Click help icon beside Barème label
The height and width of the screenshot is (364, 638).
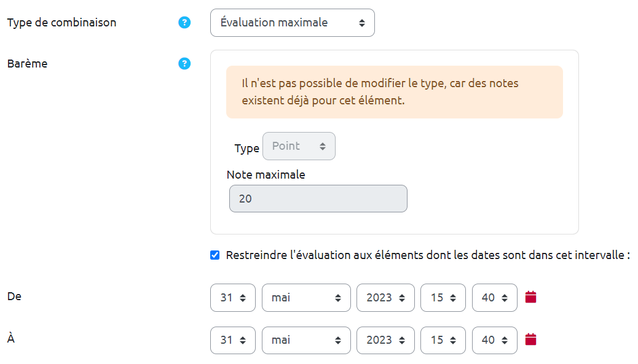coord(184,63)
